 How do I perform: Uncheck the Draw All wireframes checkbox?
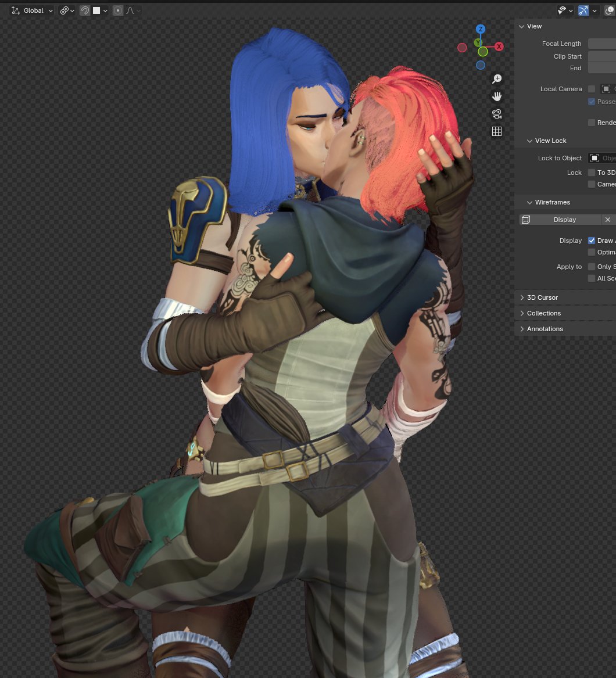click(x=592, y=241)
